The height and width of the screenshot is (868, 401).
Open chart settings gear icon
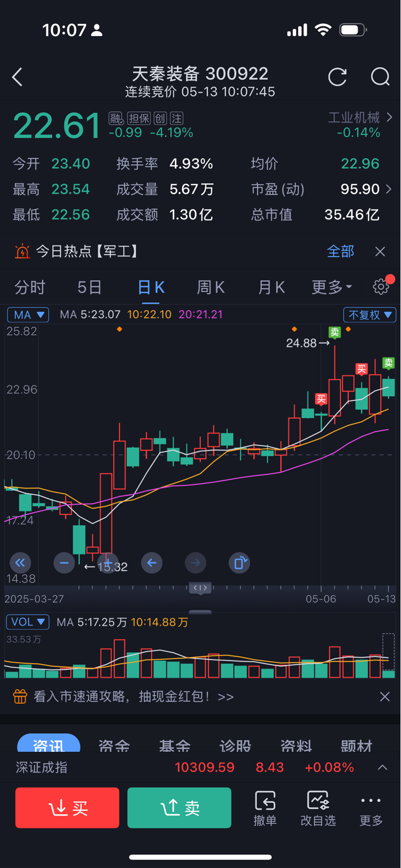[x=381, y=287]
